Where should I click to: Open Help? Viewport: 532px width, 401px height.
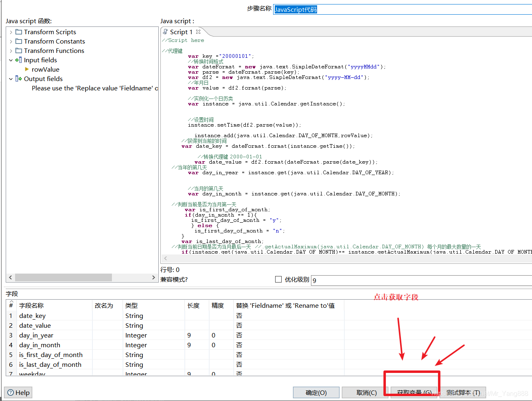(18, 392)
